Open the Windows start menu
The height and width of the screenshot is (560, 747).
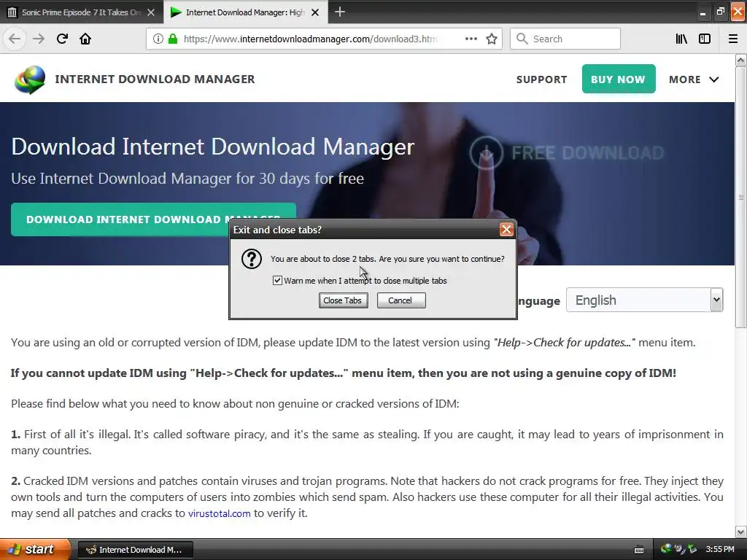pos(35,549)
